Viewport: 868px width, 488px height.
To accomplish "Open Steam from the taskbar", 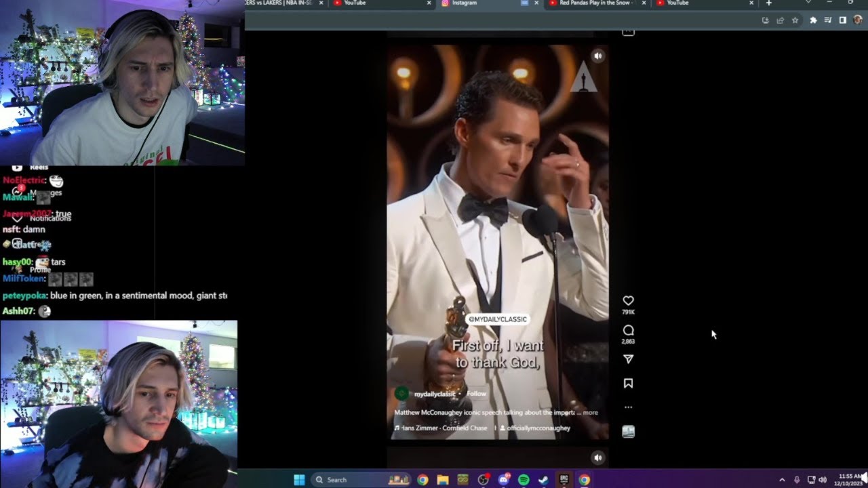I will [544, 480].
